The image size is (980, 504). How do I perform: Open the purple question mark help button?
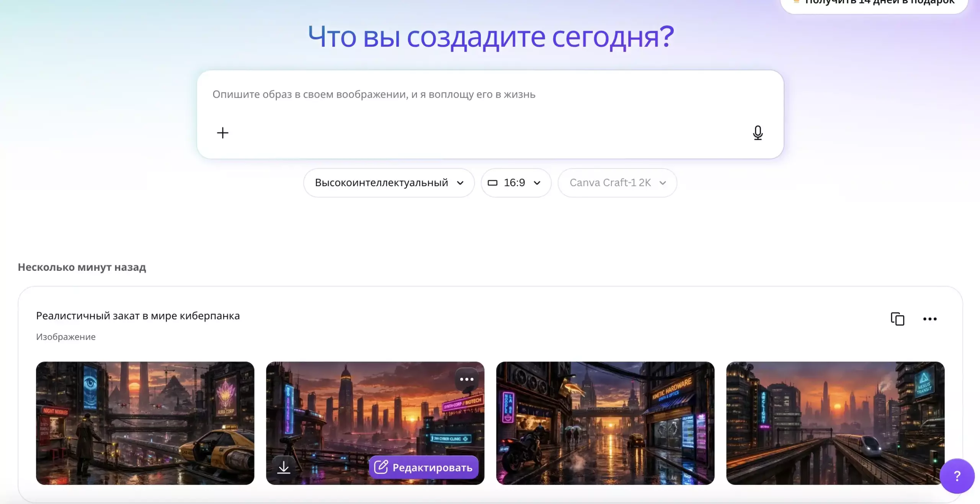957,476
